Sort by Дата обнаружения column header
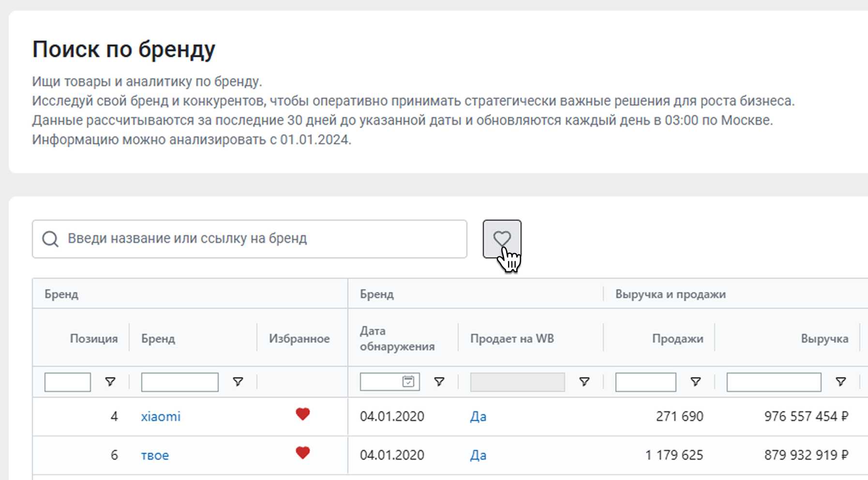 [x=397, y=339]
